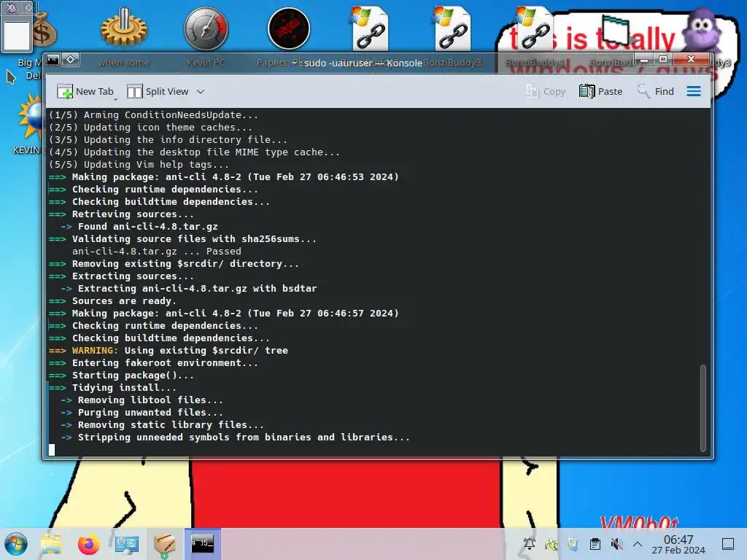Open the purple BonziBuddy gorilla desktop icon
The width and height of the screenshot is (747, 560).
(702, 28)
